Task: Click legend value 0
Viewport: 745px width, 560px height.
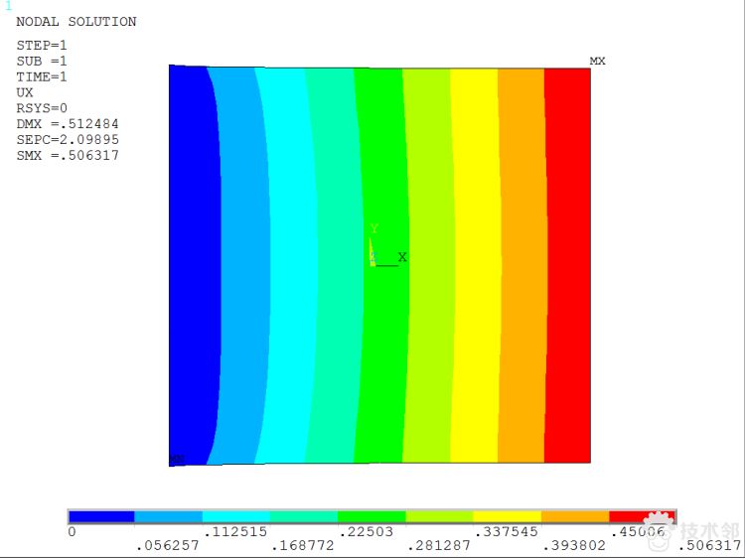Action: click(72, 531)
